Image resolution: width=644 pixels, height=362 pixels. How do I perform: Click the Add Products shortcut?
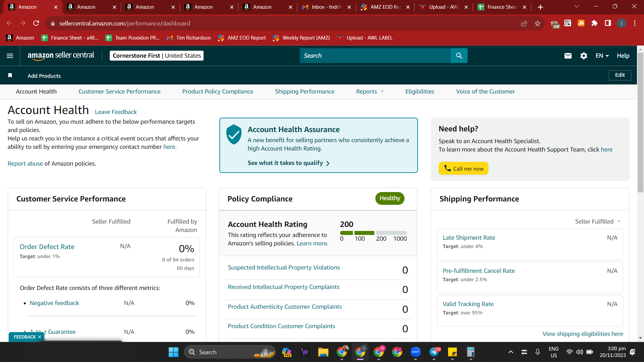[x=44, y=76]
